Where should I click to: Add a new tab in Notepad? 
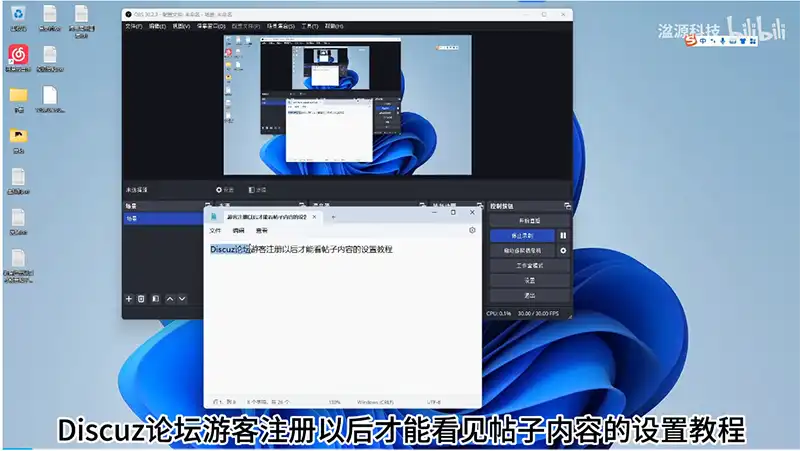point(333,216)
